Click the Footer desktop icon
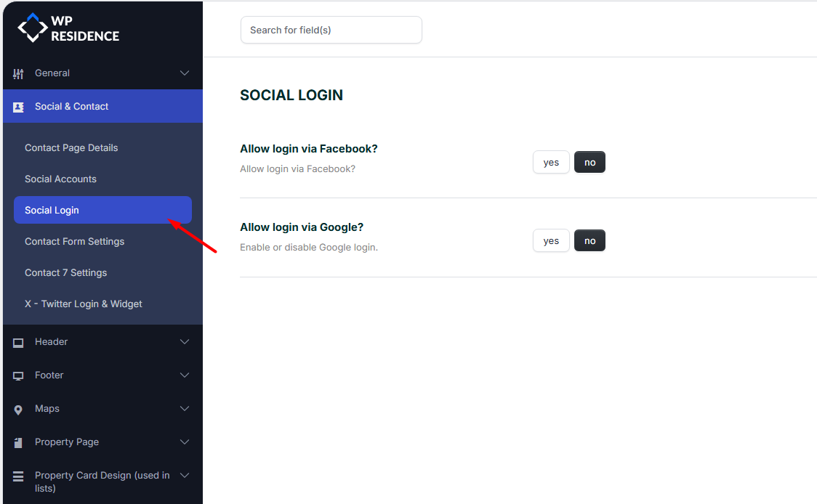This screenshot has height=504, width=817. (x=18, y=375)
